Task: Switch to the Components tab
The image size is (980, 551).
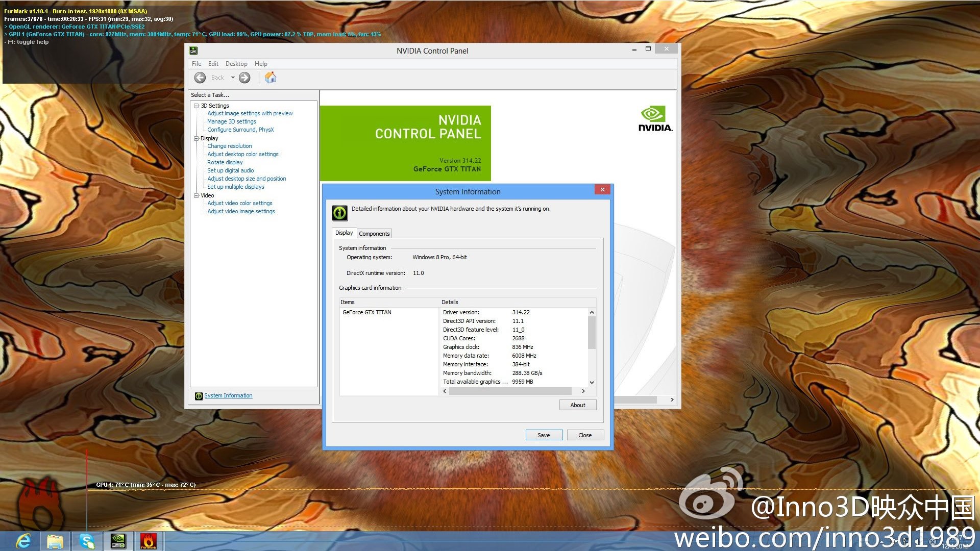Action: (374, 234)
